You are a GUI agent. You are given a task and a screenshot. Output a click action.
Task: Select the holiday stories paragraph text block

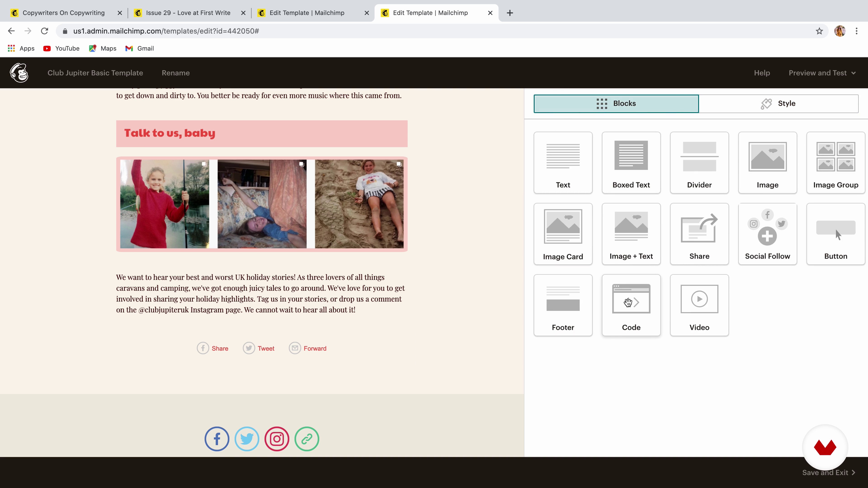tap(260, 293)
